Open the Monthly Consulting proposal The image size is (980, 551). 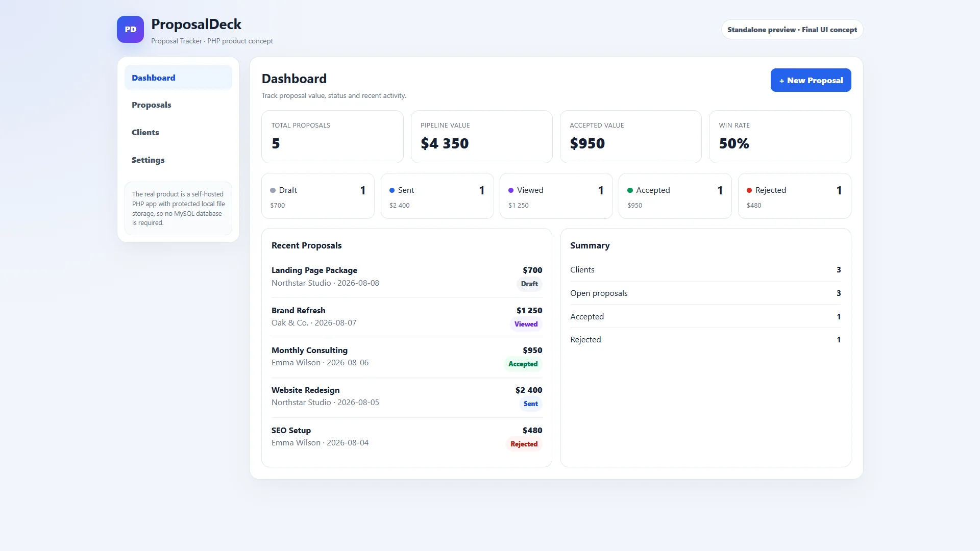(407, 357)
